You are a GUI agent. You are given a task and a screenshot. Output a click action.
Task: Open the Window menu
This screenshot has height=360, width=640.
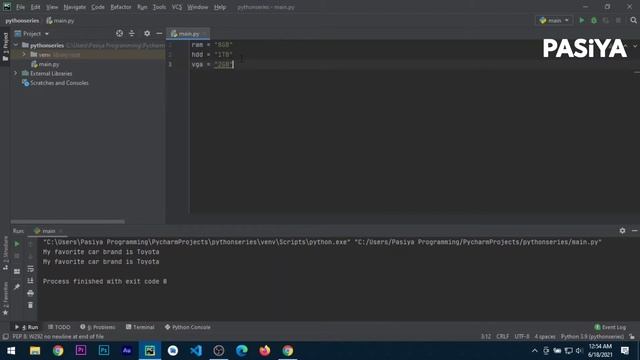[x=198, y=7]
